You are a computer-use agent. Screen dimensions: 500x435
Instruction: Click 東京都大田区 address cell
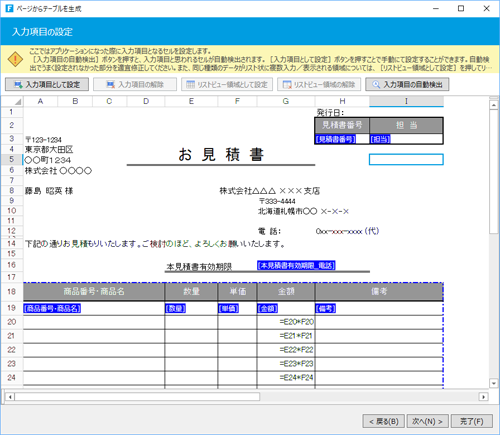click(x=49, y=149)
